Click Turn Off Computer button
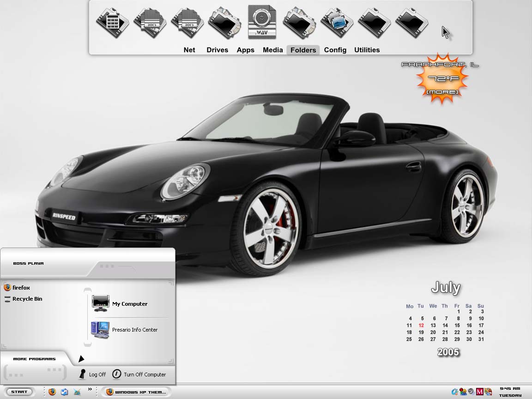The height and width of the screenshot is (399, 532). coord(139,374)
